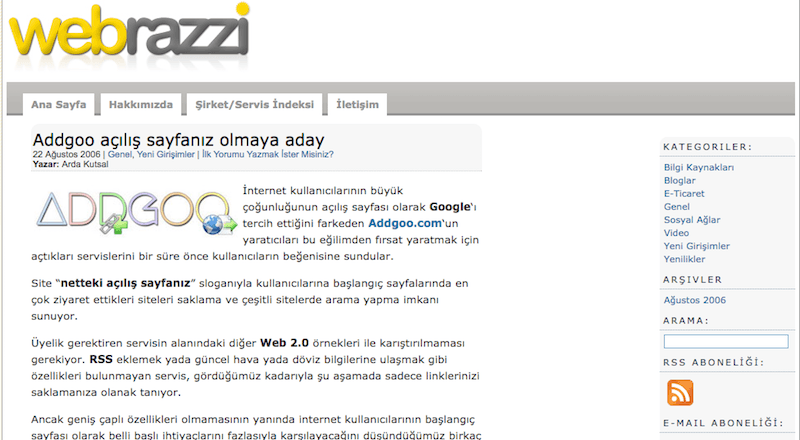Click the Yeni Girişimler link under the title
This screenshot has height=440, width=800.
click(x=166, y=154)
